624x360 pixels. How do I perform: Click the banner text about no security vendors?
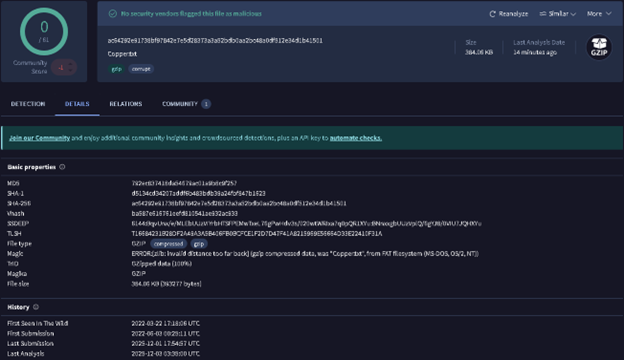(x=191, y=14)
